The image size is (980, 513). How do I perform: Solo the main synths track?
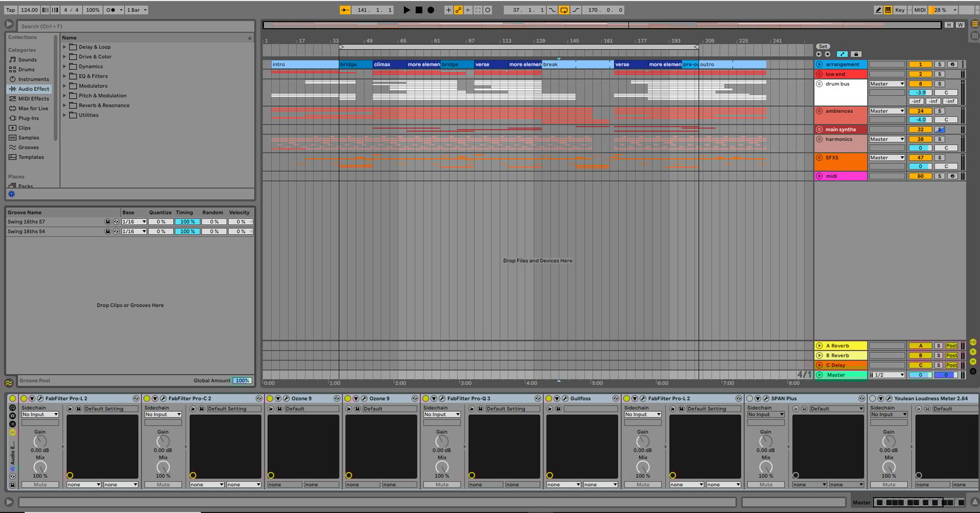pos(939,129)
